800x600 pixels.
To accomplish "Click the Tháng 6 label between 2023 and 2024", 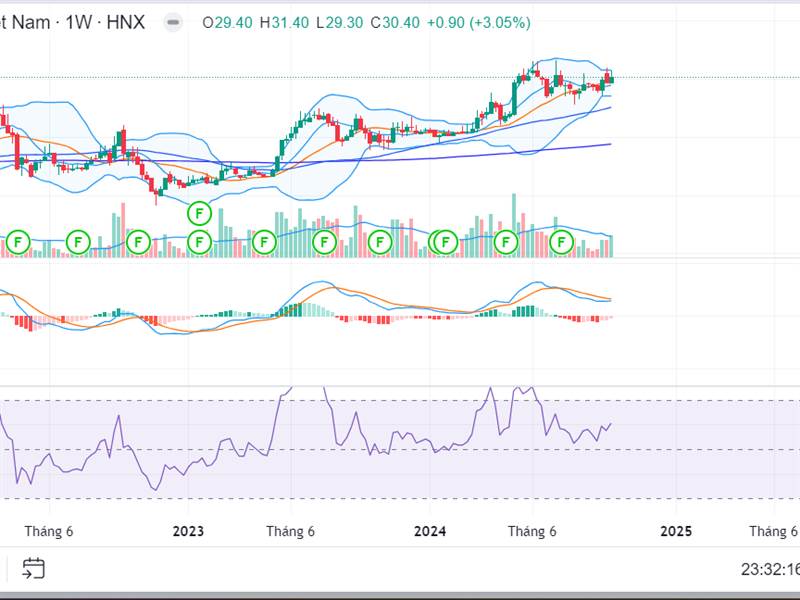I will pyautogui.click(x=290, y=531).
